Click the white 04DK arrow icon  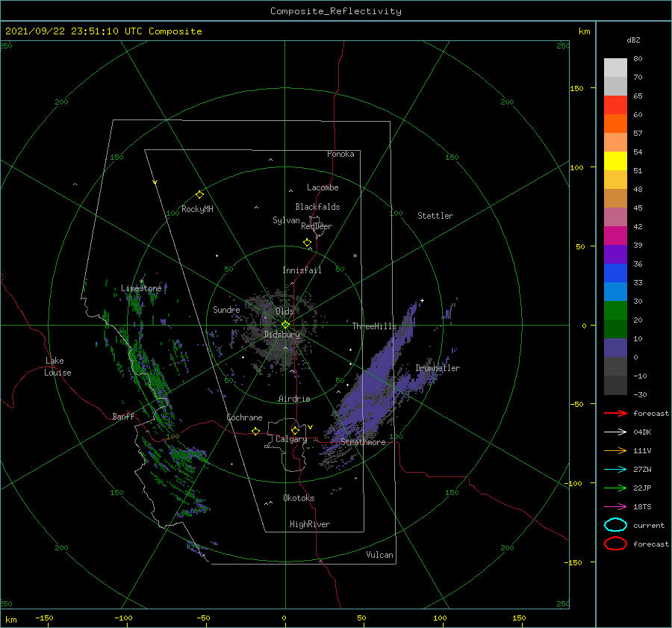click(615, 432)
